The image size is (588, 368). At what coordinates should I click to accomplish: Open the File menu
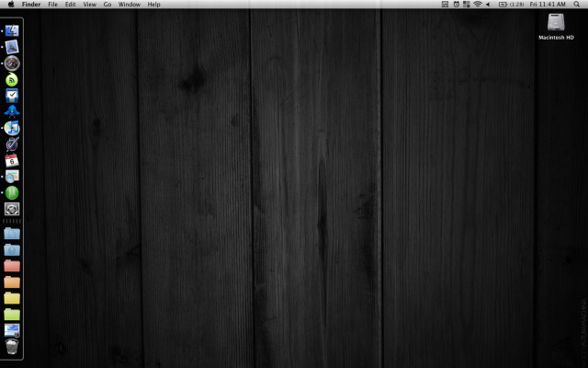click(x=53, y=5)
